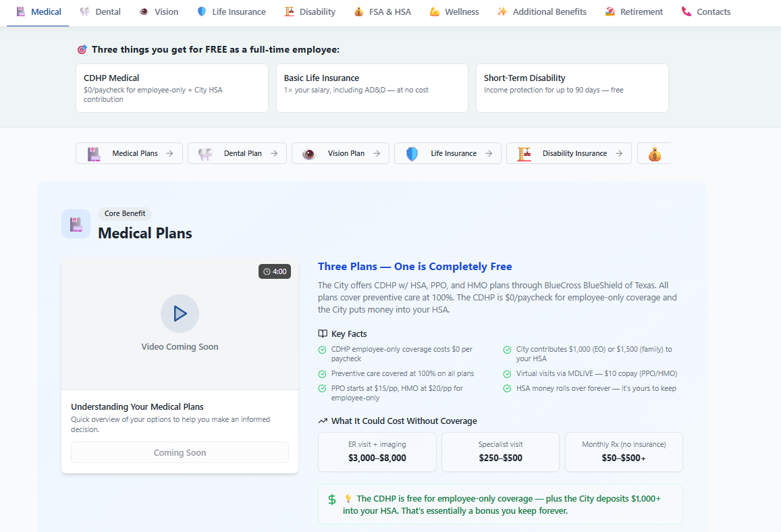The height and width of the screenshot is (532, 781).
Task: Click the shield icon on the Life Insurance chip
Action: 412,154
